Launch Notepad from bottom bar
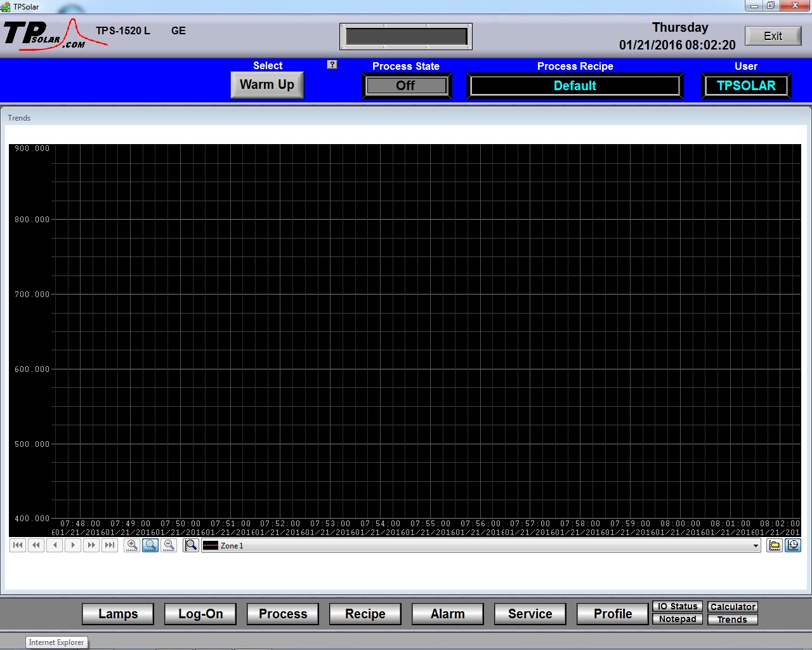 [x=678, y=619]
